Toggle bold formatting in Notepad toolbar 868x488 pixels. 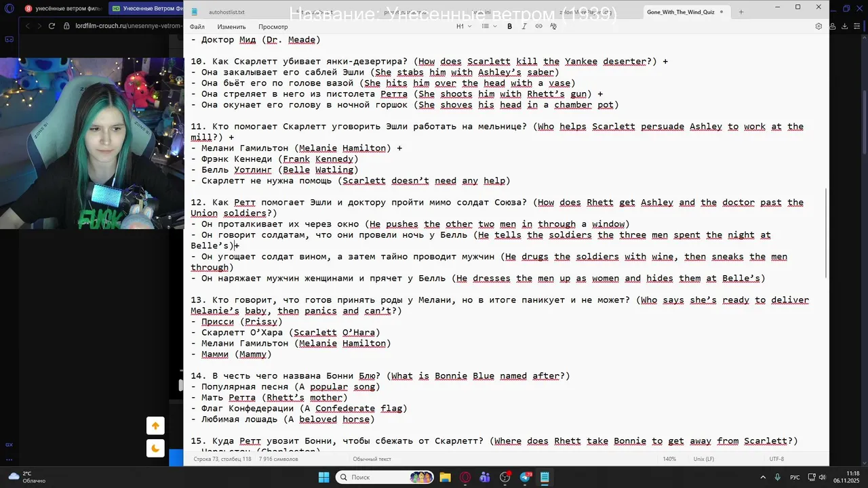[510, 26]
